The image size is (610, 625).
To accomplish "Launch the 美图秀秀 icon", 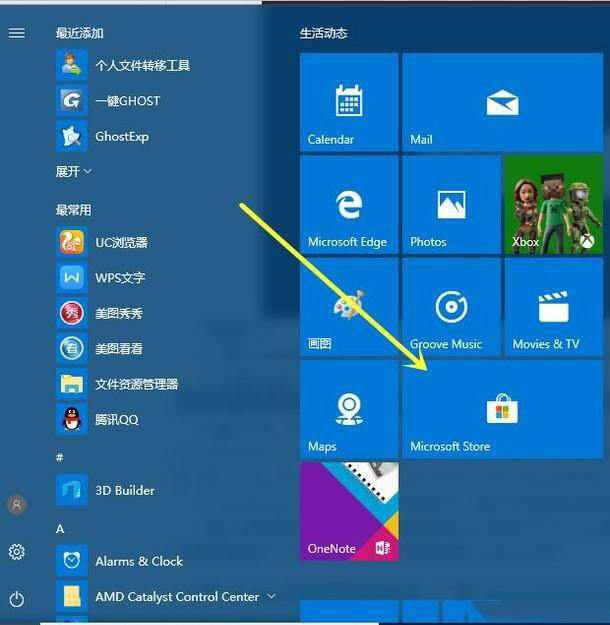I will pyautogui.click(x=72, y=313).
